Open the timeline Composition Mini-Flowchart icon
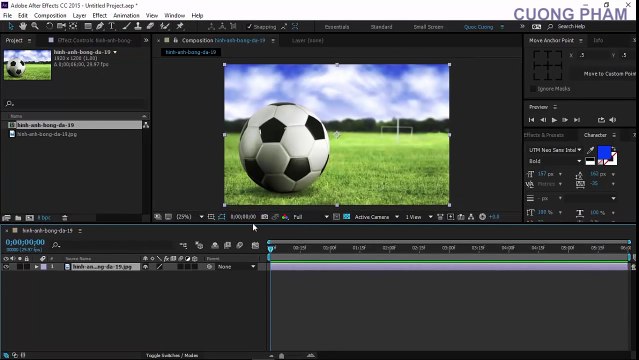The height and width of the screenshot is (360, 639). (183, 245)
